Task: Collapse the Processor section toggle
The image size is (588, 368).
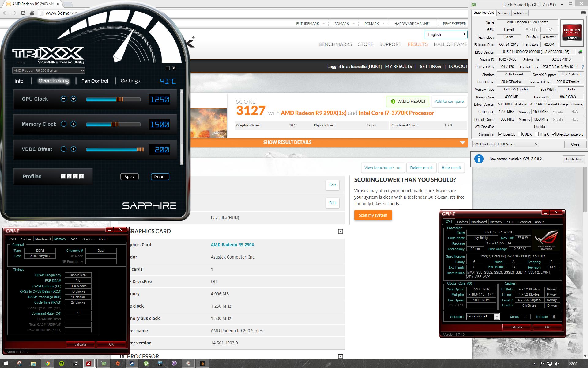Action: [340, 356]
